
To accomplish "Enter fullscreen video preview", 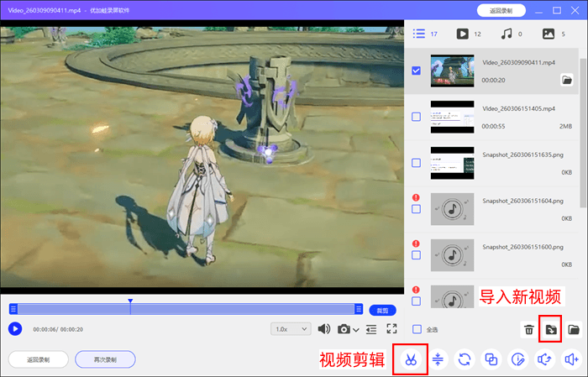I will pos(391,329).
